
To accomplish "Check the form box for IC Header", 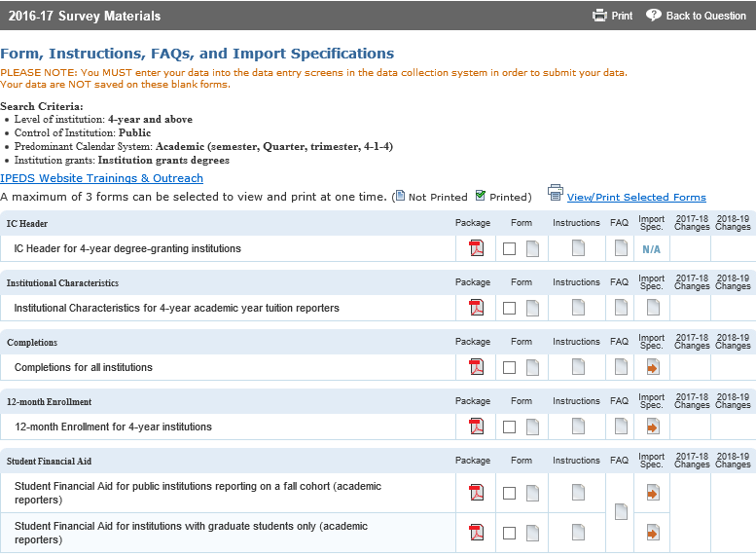I will (x=510, y=249).
